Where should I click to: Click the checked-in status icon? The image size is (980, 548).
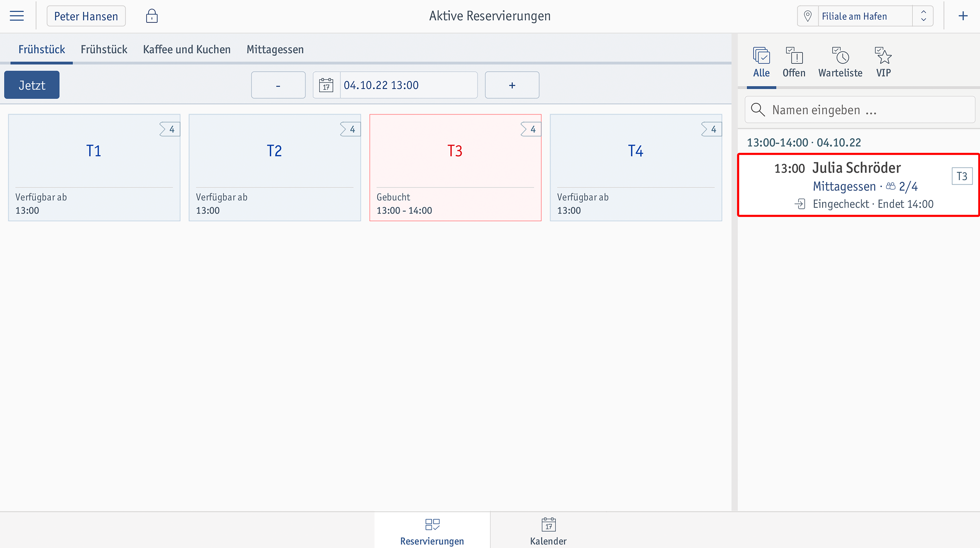[800, 204]
